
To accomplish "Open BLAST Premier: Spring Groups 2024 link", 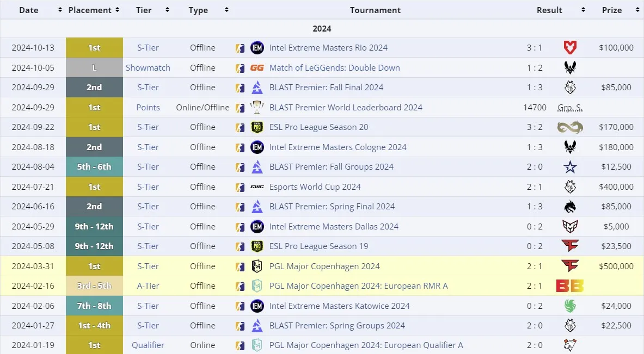I will (x=337, y=325).
